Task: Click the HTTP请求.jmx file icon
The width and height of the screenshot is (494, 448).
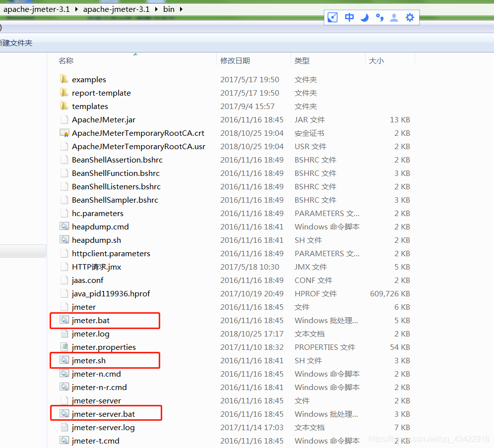Action: [64, 267]
